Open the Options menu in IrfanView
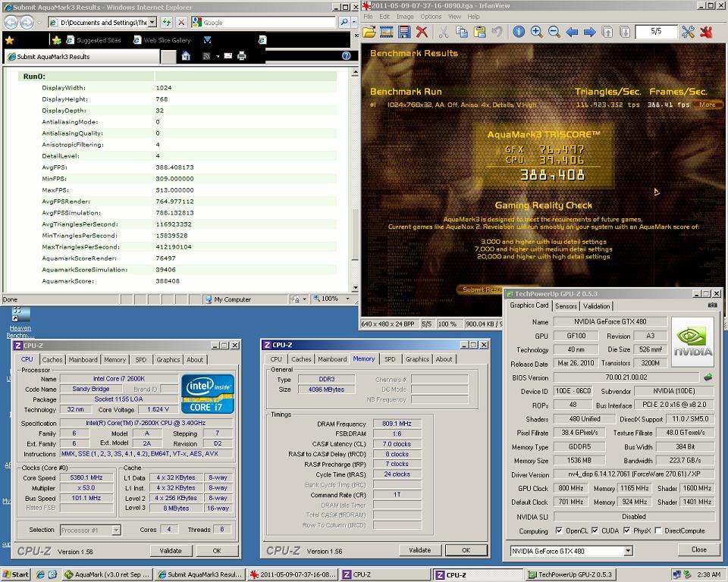The image size is (728, 582). point(431,17)
